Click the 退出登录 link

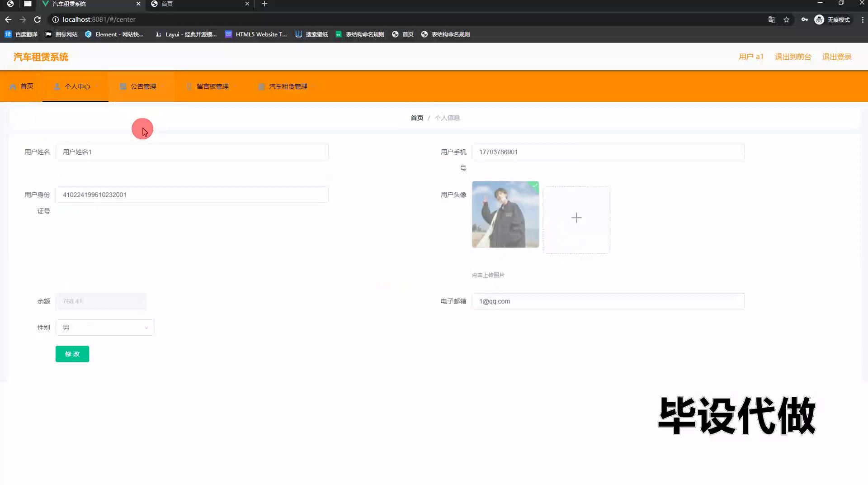tap(836, 57)
